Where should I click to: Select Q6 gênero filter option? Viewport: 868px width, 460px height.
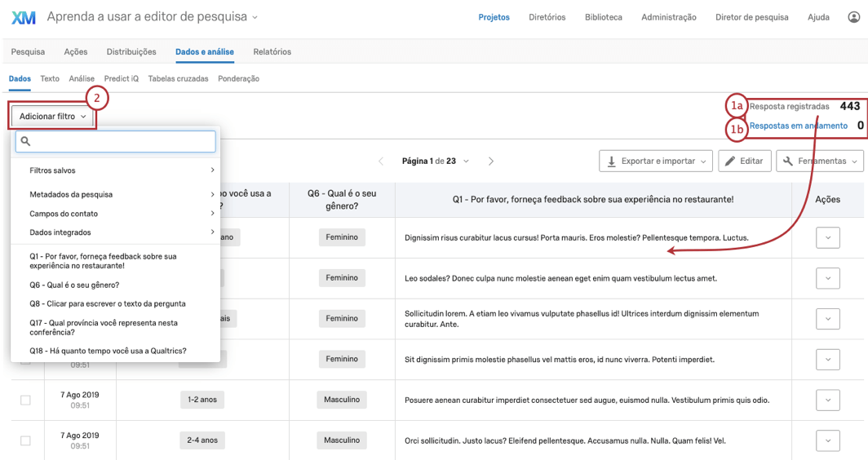click(x=74, y=285)
